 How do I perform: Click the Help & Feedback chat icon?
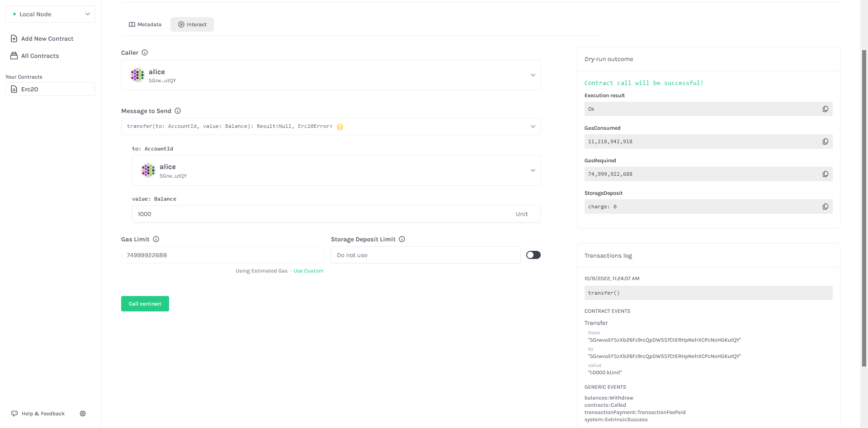pos(15,414)
